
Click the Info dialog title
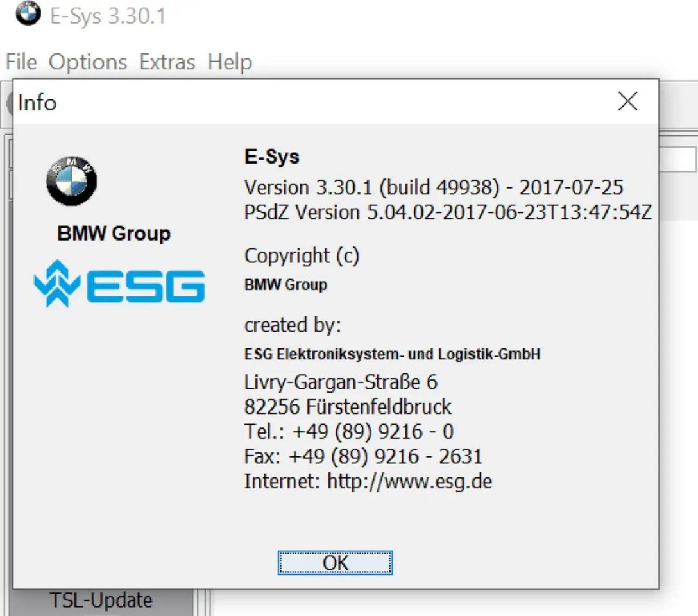pyautogui.click(x=37, y=103)
